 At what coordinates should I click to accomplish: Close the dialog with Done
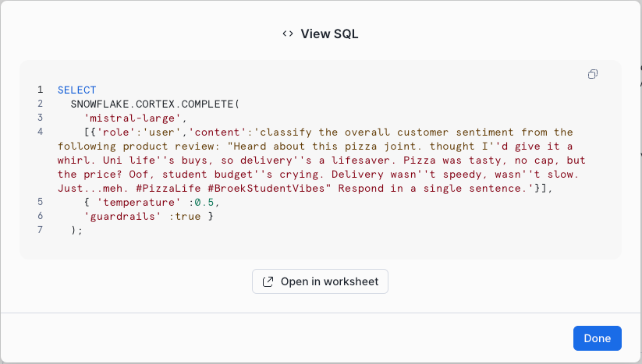597,338
